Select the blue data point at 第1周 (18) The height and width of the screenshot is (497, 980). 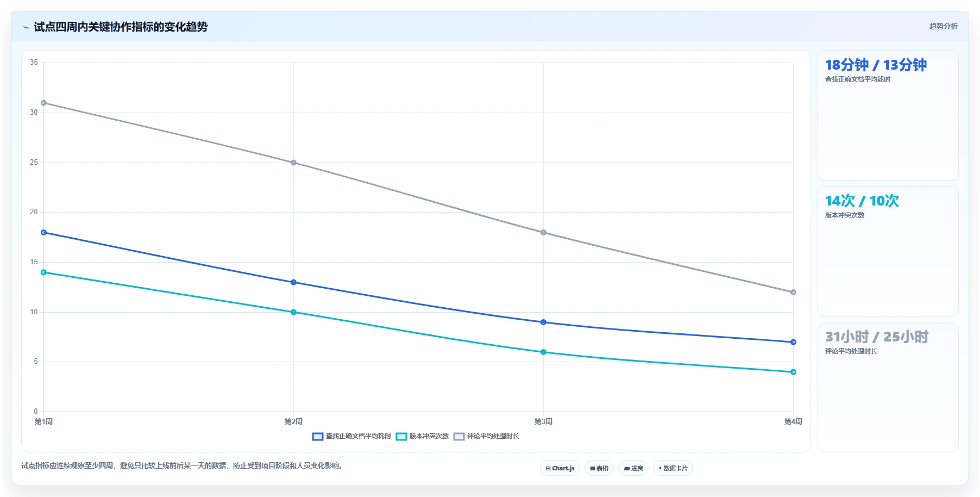click(43, 233)
